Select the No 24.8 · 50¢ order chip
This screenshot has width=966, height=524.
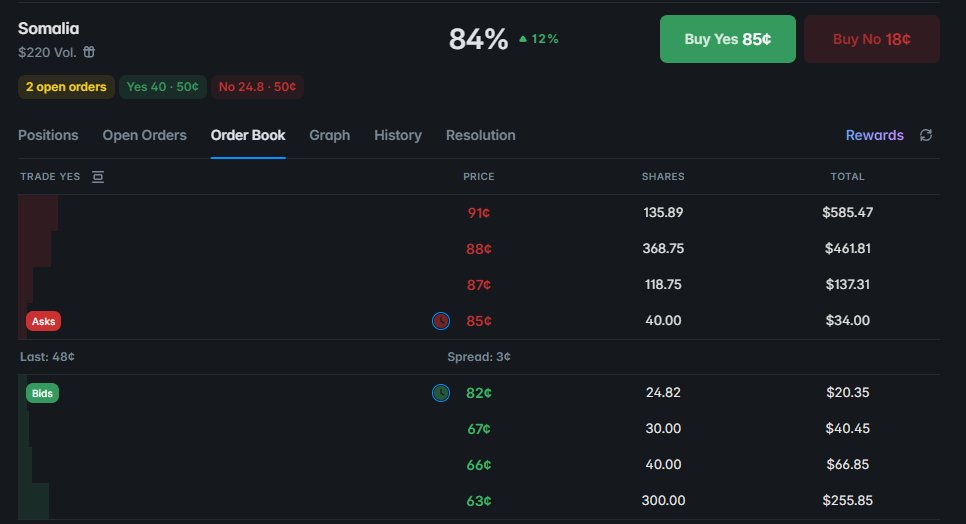(x=257, y=87)
